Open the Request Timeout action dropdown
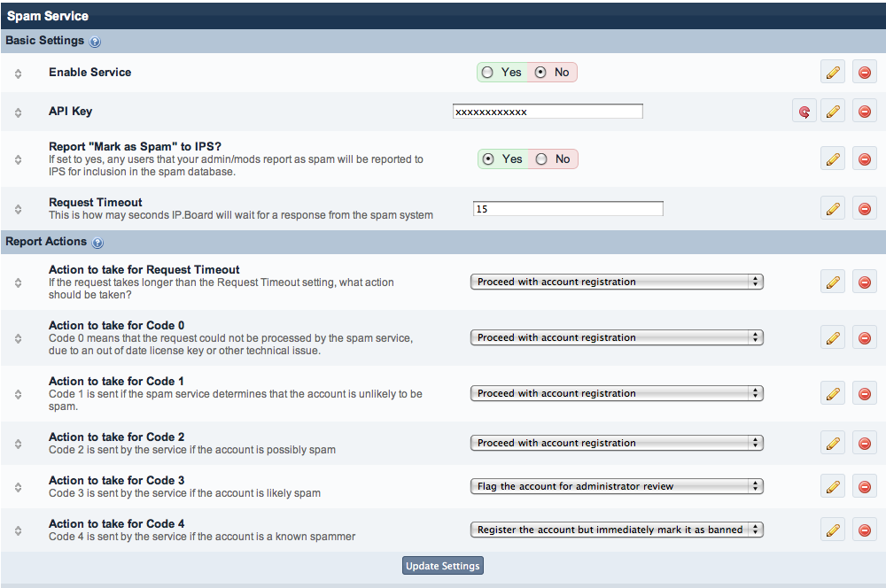This screenshot has height=588, width=886. pos(617,282)
